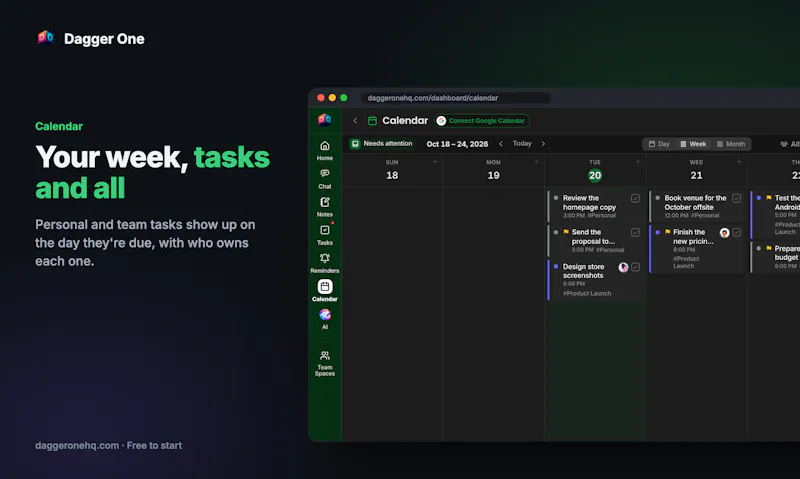Add item on Monday 19 with plus
Screen dimensions: 800x479
536,162
